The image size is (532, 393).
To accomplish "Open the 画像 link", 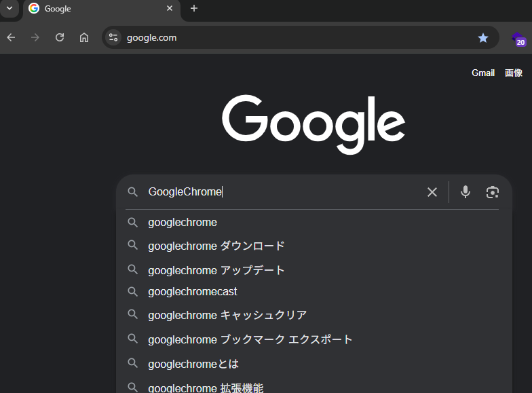I will 513,73.
